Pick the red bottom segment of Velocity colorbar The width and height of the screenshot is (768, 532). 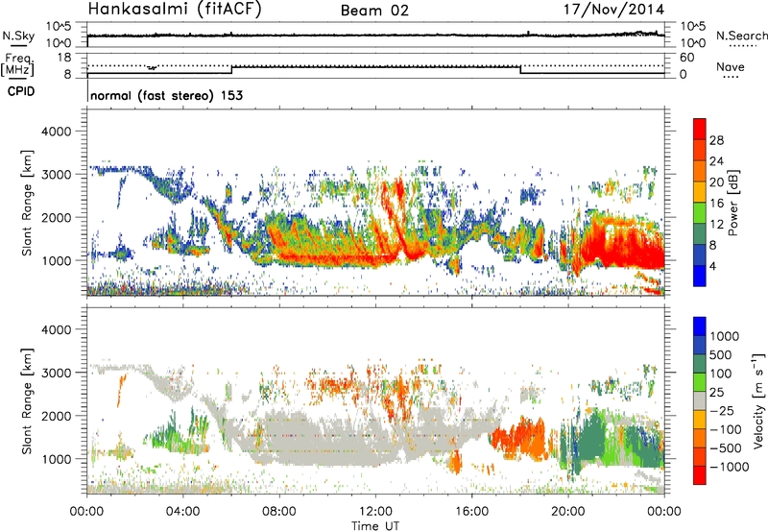point(700,475)
